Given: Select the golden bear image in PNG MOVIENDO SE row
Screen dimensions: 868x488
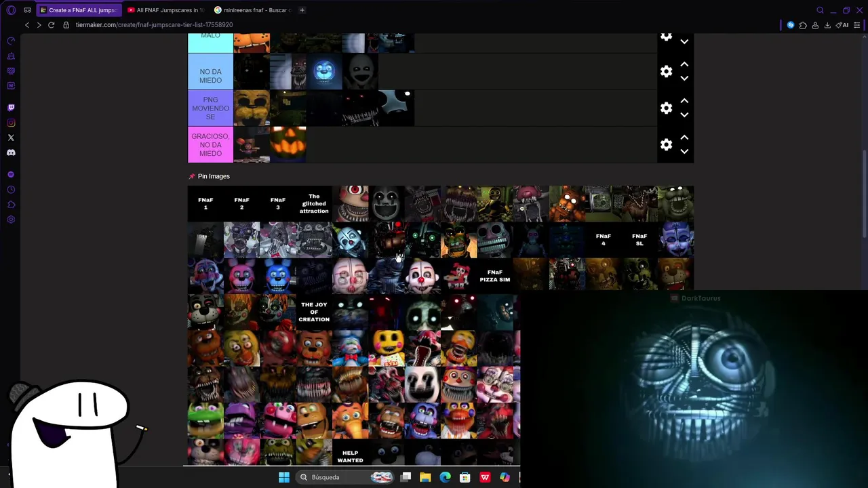Looking at the screenshot, I should (x=252, y=108).
